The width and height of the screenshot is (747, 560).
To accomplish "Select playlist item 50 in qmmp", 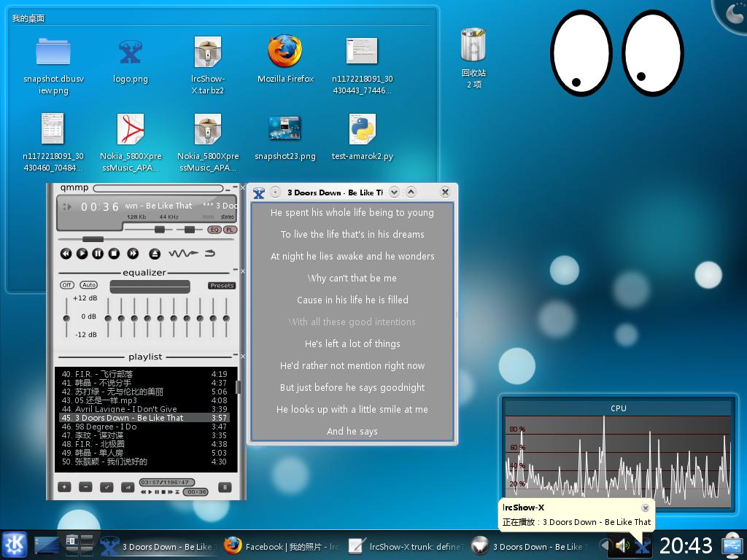I will [x=144, y=462].
